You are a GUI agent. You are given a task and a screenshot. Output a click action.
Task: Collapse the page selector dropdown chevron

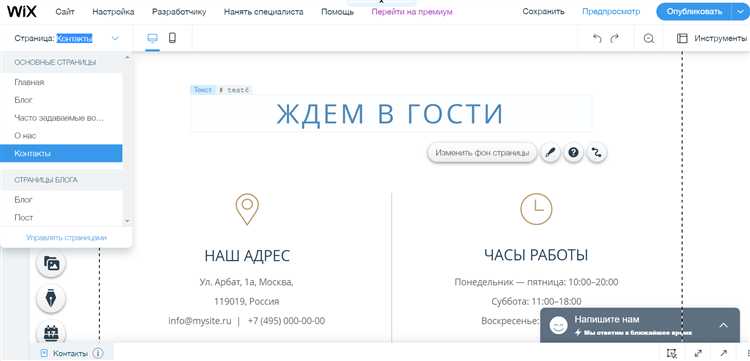[x=115, y=39]
